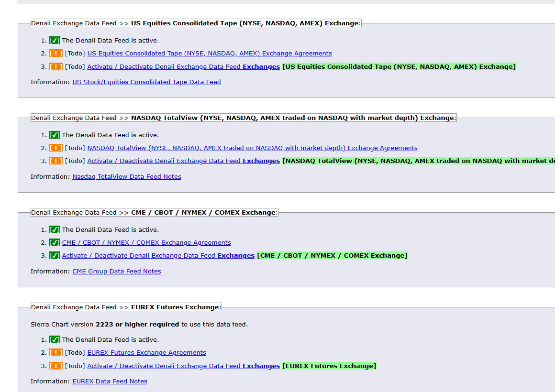
Task: Click orange todo icon beside US Equities Exchange Agreements
Action: 56,54
